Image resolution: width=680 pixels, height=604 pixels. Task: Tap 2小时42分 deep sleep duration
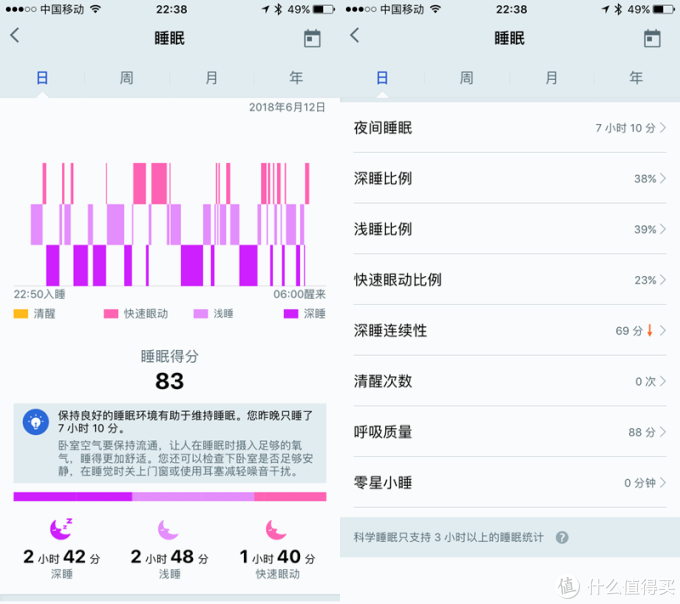coord(62,557)
